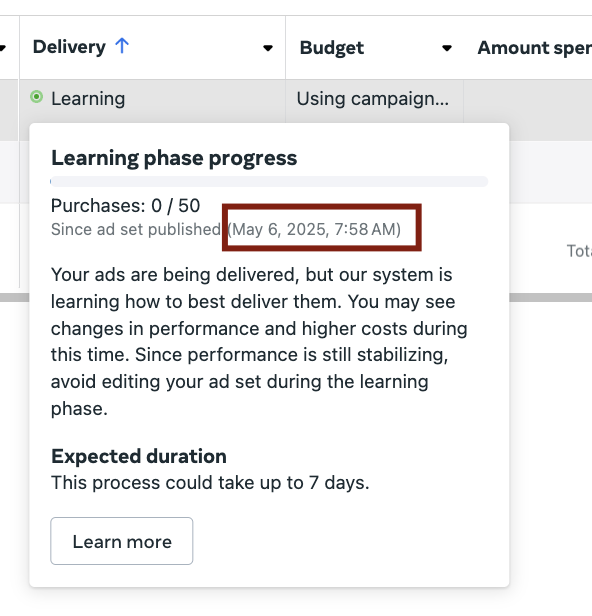Click the Learning delivery status text
592x616 pixels.
point(88,98)
